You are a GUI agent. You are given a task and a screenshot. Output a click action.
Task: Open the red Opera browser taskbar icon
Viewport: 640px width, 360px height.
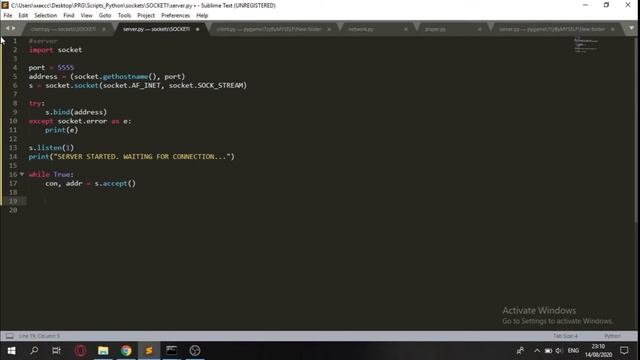pyautogui.click(x=80, y=351)
